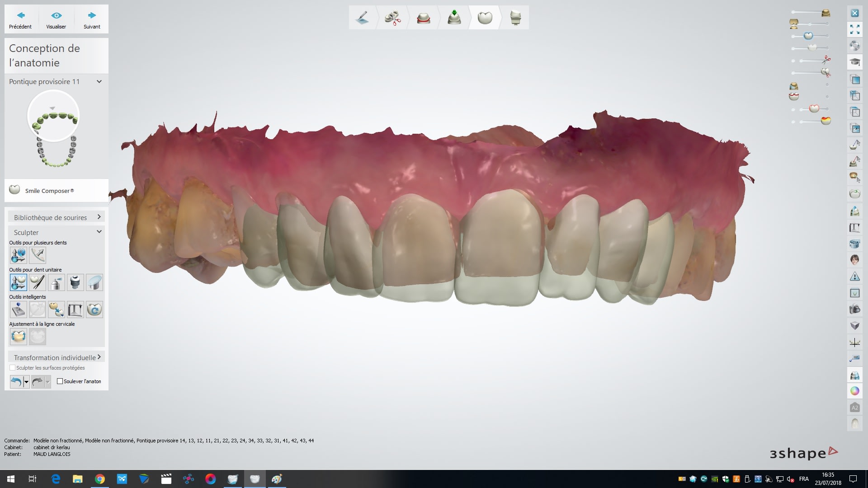The width and height of the screenshot is (868, 488).
Task: Select the joystick smart tool
Action: 19,310
